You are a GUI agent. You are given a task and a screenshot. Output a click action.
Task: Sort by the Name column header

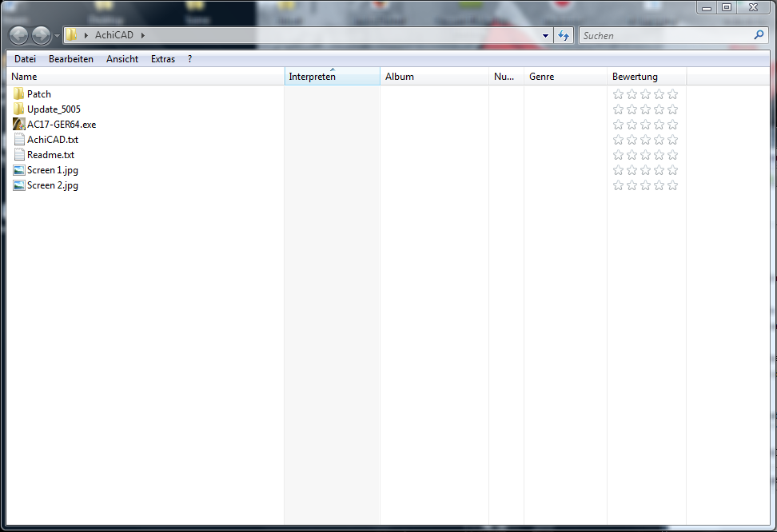click(x=145, y=76)
